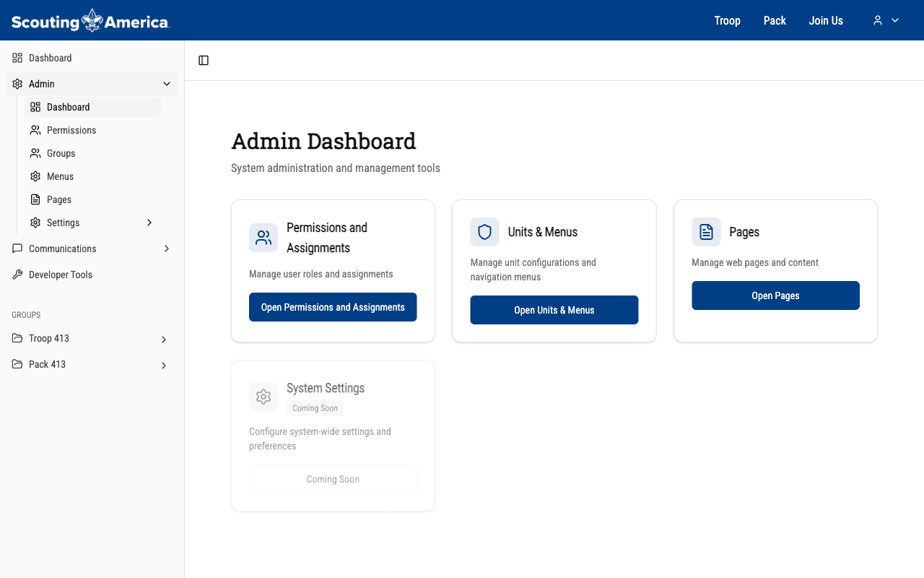
Task: Expand the Troop 413 group chevron
Action: pos(164,340)
